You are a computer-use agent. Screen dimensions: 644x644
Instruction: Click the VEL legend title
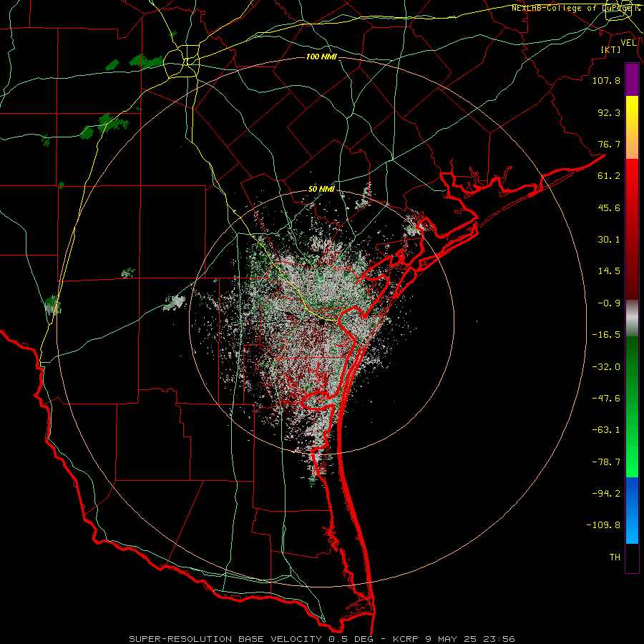click(x=628, y=43)
